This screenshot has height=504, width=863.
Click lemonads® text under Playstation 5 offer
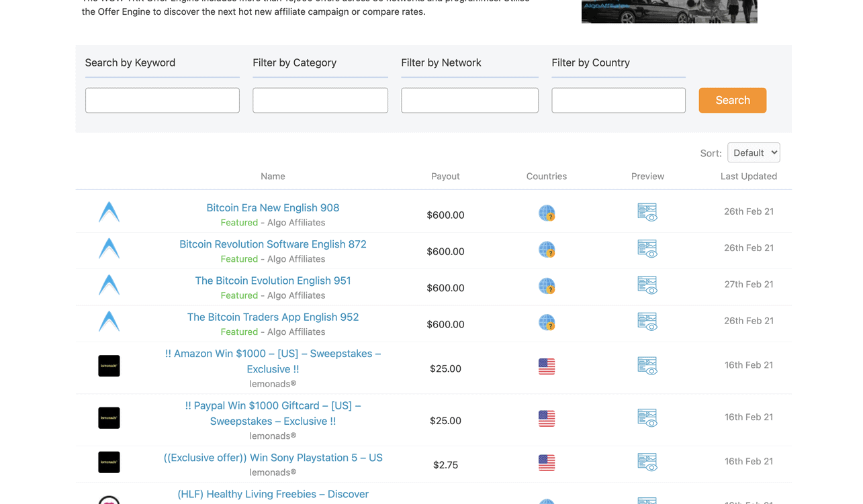click(x=273, y=472)
